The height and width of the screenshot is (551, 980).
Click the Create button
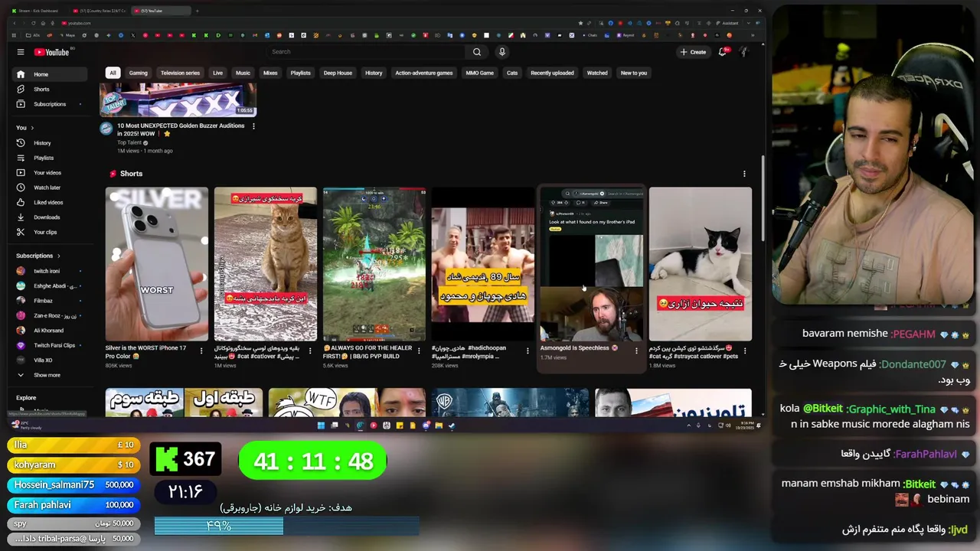click(x=693, y=52)
